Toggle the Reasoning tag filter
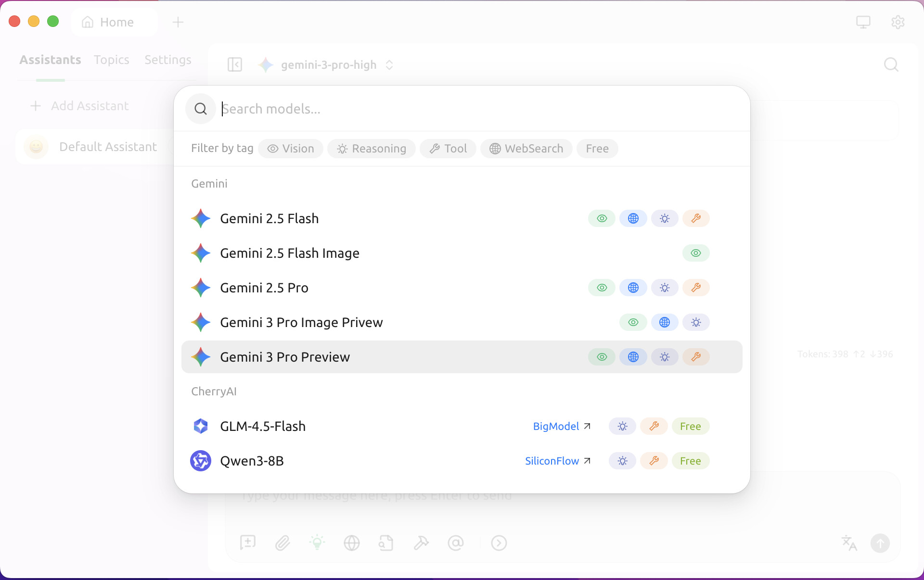This screenshot has width=924, height=580. [x=372, y=149]
